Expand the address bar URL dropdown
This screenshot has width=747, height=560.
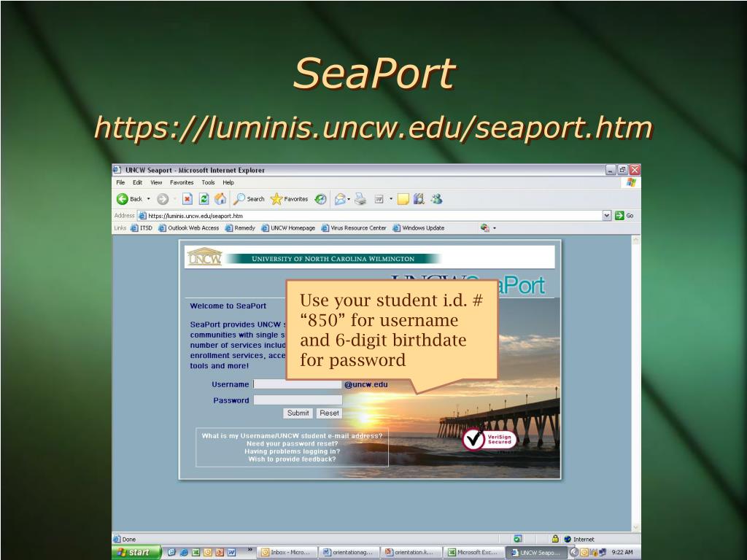point(606,216)
